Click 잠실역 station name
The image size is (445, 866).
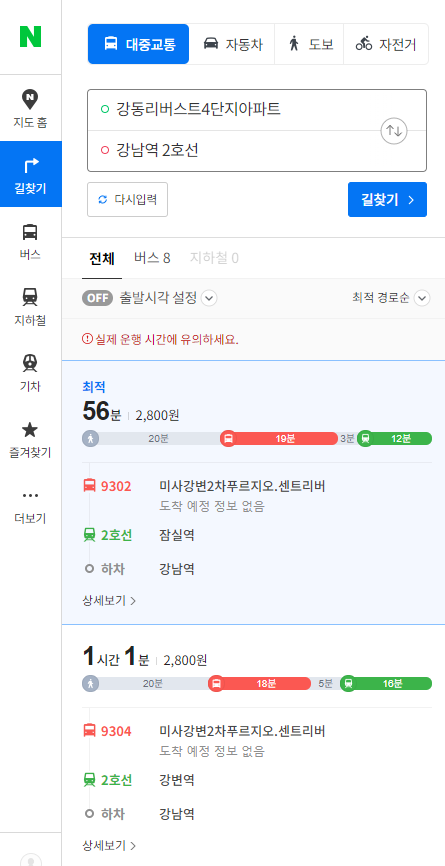coord(177,535)
